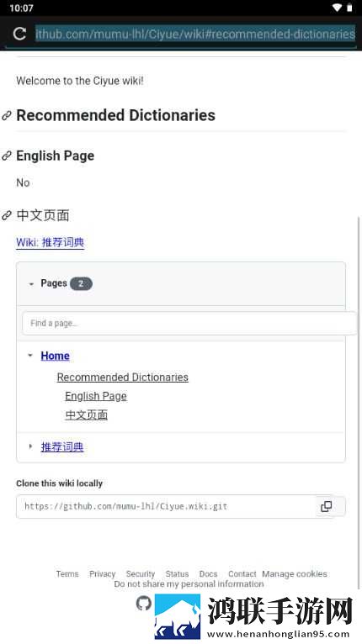Copy the wiki clone URL
Image resolution: width=362 pixels, height=644 pixels.
(x=326, y=506)
